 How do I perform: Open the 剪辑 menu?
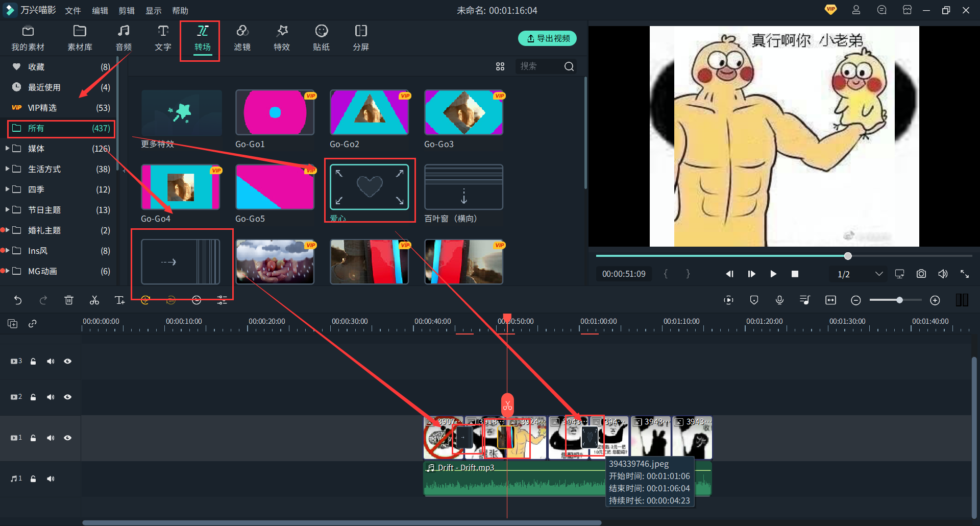pyautogui.click(x=127, y=10)
